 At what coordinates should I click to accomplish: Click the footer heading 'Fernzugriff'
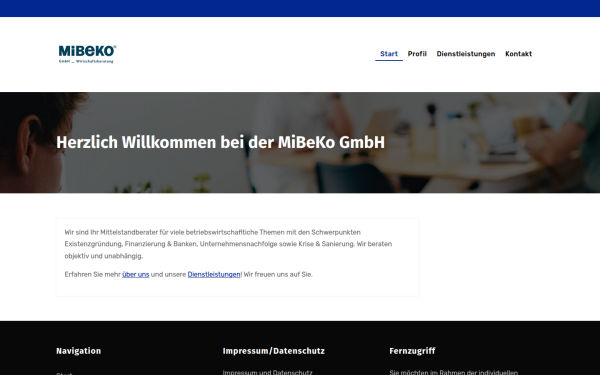(x=412, y=351)
